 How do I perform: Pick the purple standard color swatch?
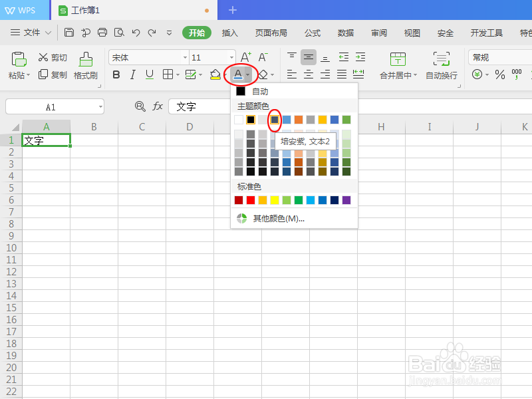(x=346, y=200)
